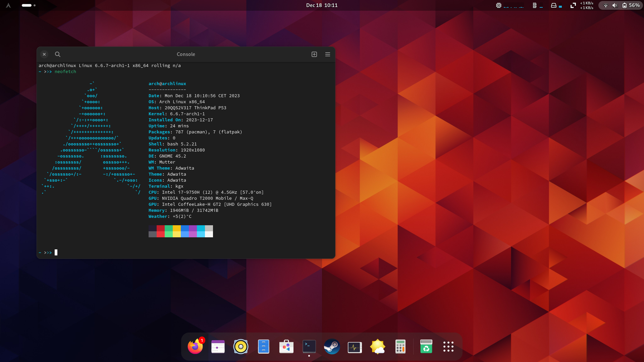The width and height of the screenshot is (644, 362).
Task: Click the 'WM: Mutter' line
Action: click(162, 162)
